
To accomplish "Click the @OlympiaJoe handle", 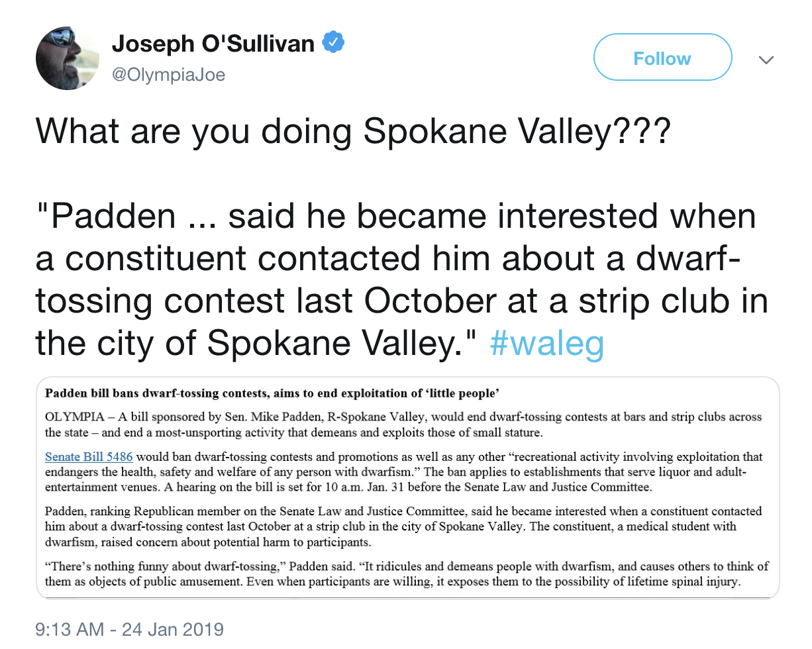I will click(168, 75).
